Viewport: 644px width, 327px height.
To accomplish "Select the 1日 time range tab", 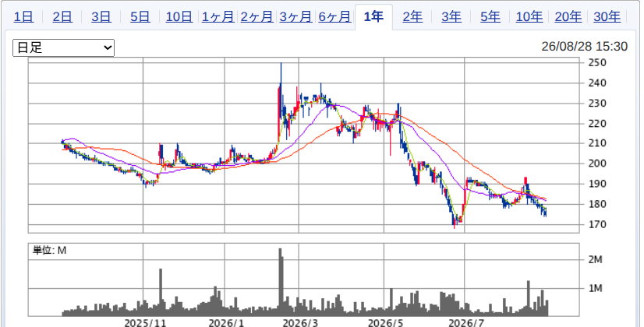I will pyautogui.click(x=23, y=17).
